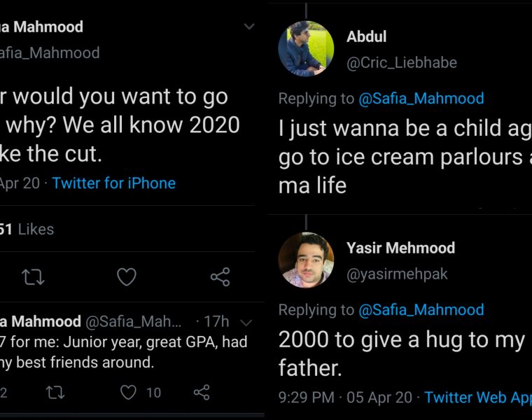Share the main tweet via share icon
This screenshot has height=420, width=532.
[220, 278]
